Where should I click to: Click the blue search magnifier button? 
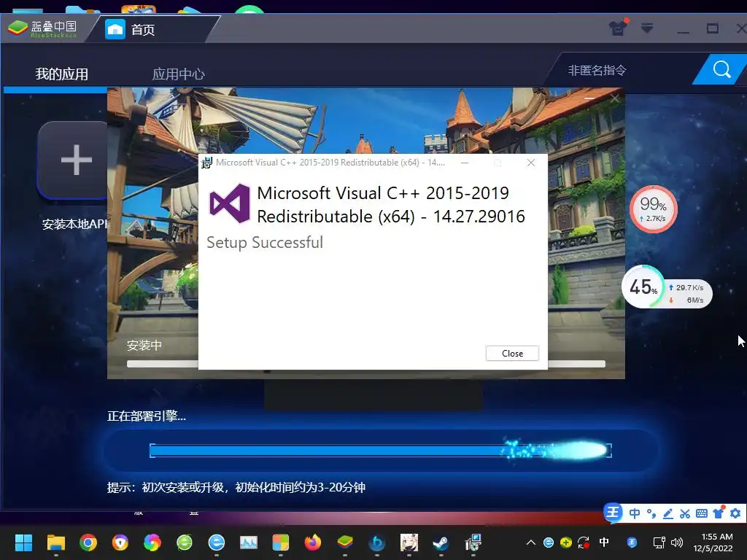721,69
